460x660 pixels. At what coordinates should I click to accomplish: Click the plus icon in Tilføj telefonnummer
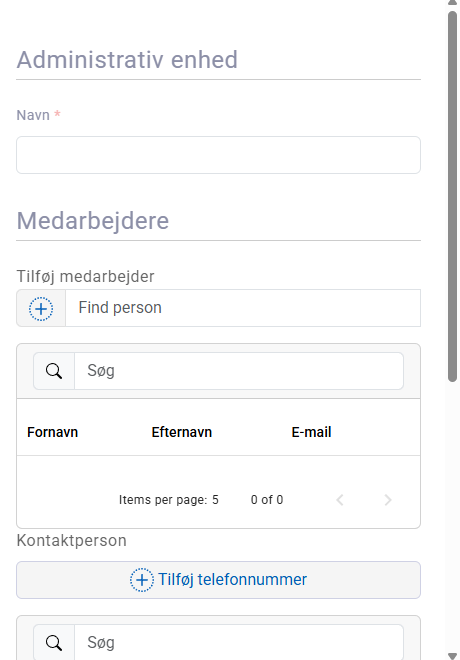(142, 580)
